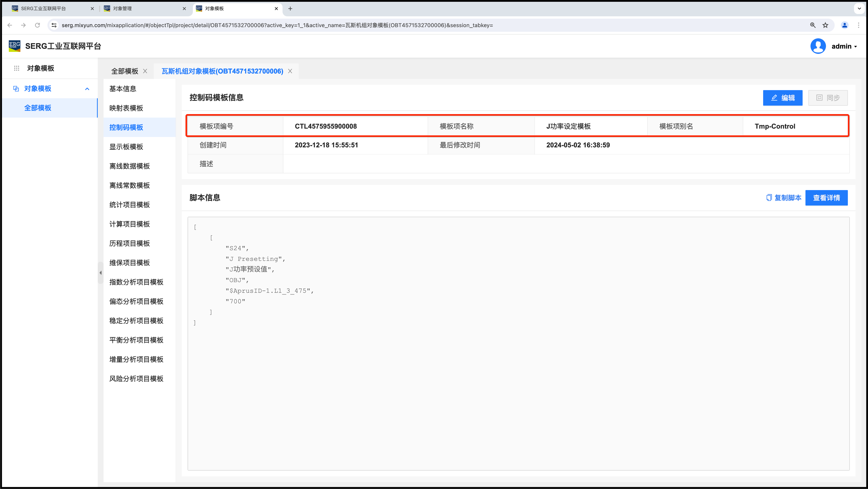This screenshot has width=868, height=489.
Task: Click the grid menu icon beside 对象模板
Action: pyautogui.click(x=16, y=68)
